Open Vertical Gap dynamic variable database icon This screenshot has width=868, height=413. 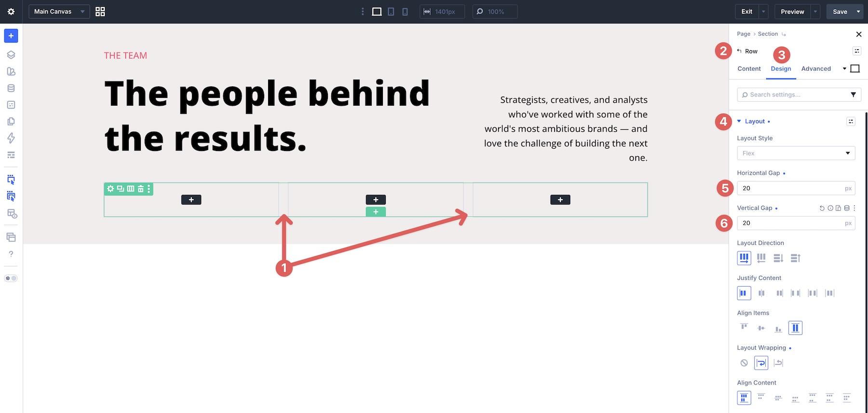click(847, 208)
